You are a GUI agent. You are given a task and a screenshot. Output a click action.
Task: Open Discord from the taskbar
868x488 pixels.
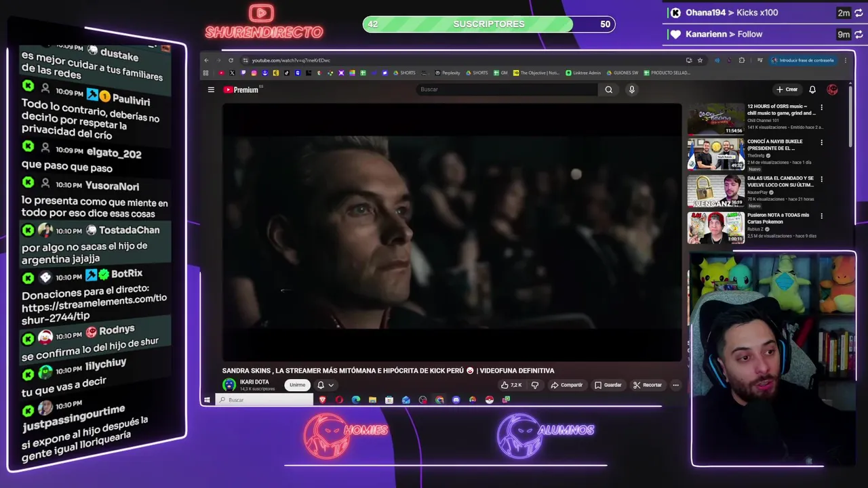click(456, 400)
